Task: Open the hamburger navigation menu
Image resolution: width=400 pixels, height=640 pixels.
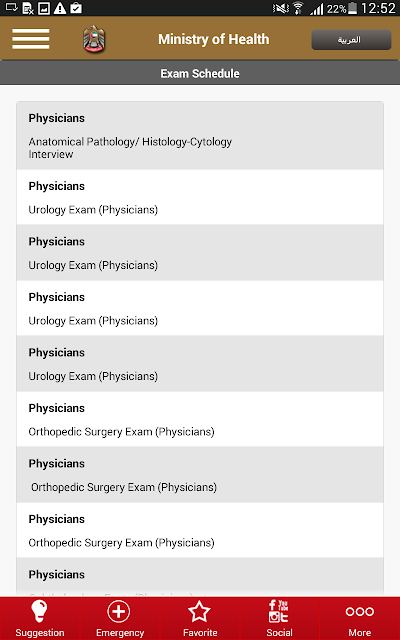Action: point(31,39)
